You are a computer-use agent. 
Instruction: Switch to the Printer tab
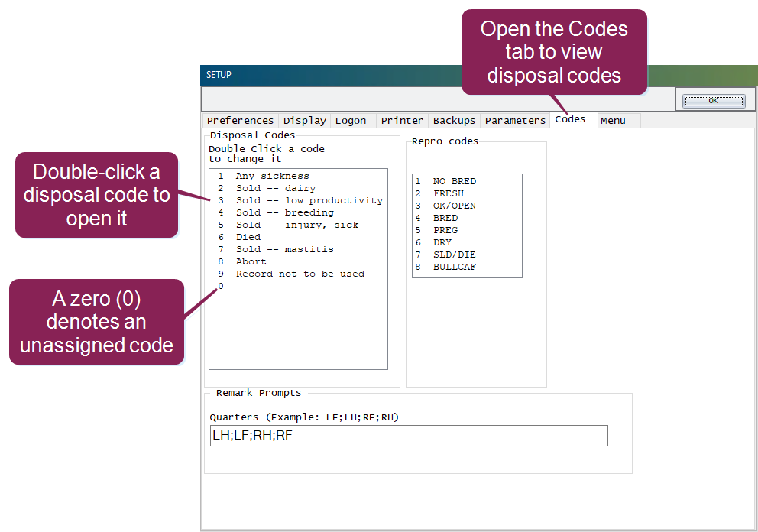[402, 121]
